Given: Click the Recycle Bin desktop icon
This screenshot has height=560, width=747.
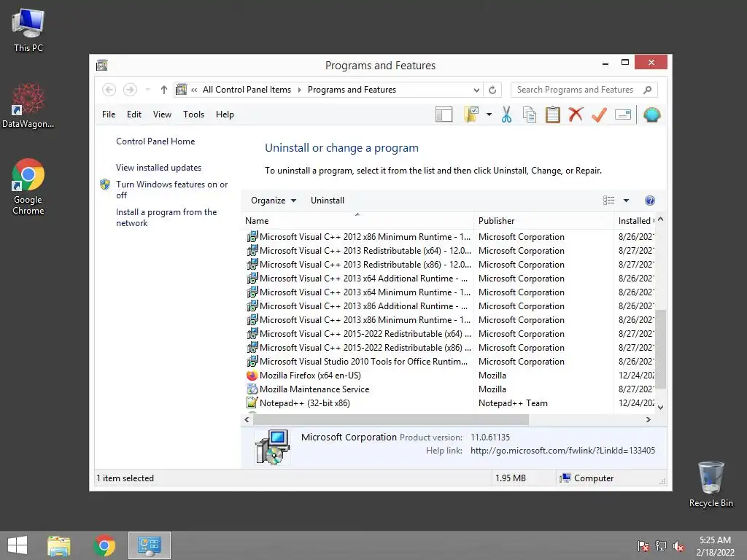Looking at the screenshot, I should [711, 484].
